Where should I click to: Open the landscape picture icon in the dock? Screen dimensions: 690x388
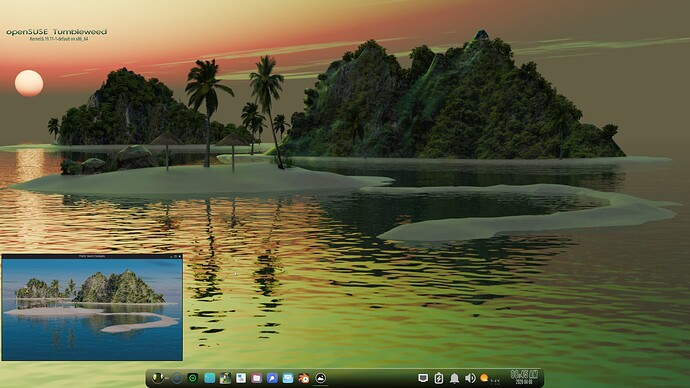pyautogui.click(x=225, y=378)
